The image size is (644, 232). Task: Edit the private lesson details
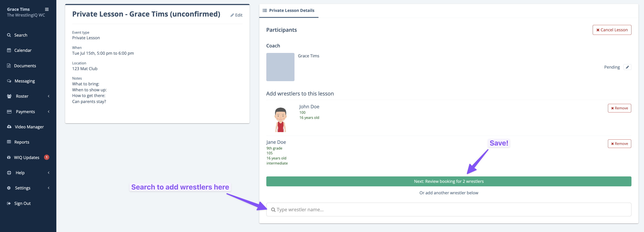[x=236, y=15]
